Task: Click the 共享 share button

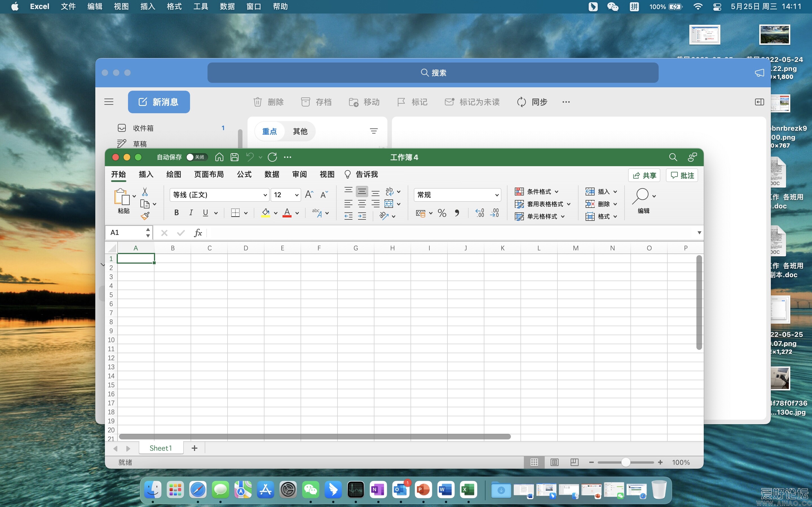Action: (644, 175)
